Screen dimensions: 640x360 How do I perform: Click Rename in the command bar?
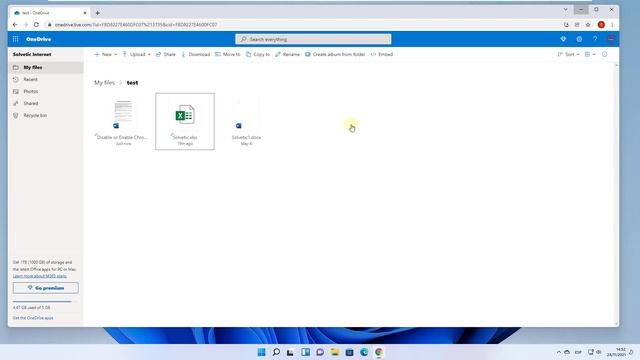287,54
